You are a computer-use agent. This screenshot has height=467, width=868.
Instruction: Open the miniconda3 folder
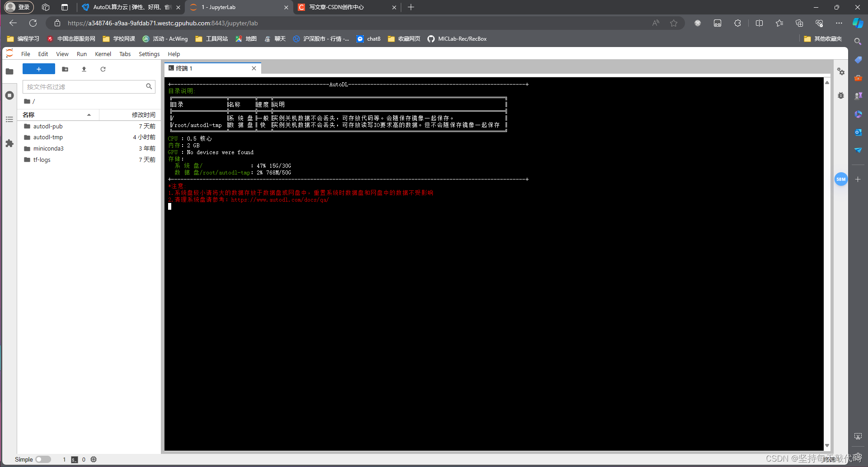tap(89, 148)
